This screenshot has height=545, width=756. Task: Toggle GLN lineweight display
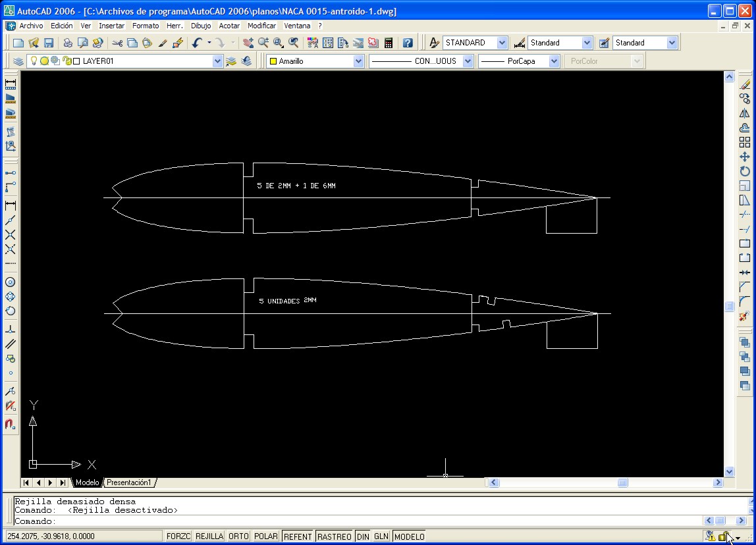click(381, 536)
